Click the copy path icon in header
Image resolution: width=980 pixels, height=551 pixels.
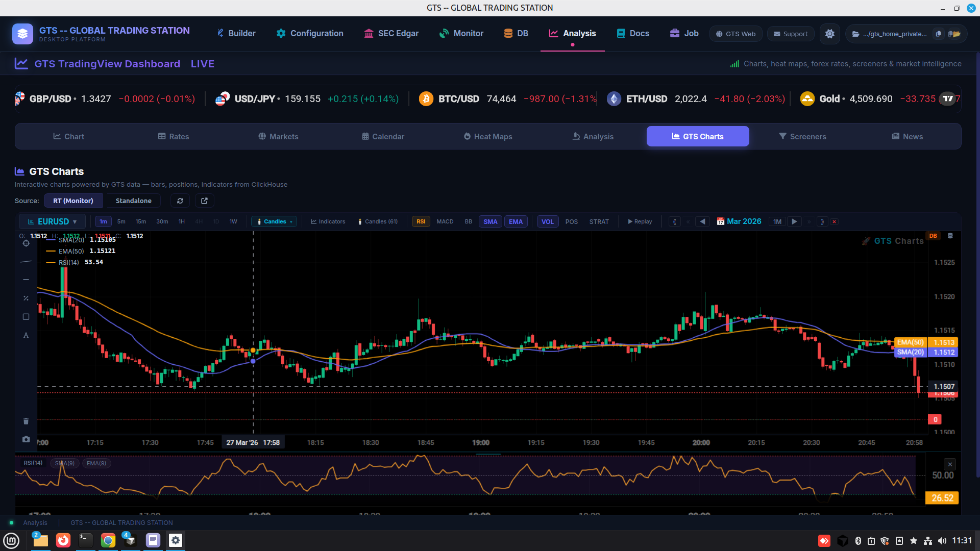tap(938, 34)
